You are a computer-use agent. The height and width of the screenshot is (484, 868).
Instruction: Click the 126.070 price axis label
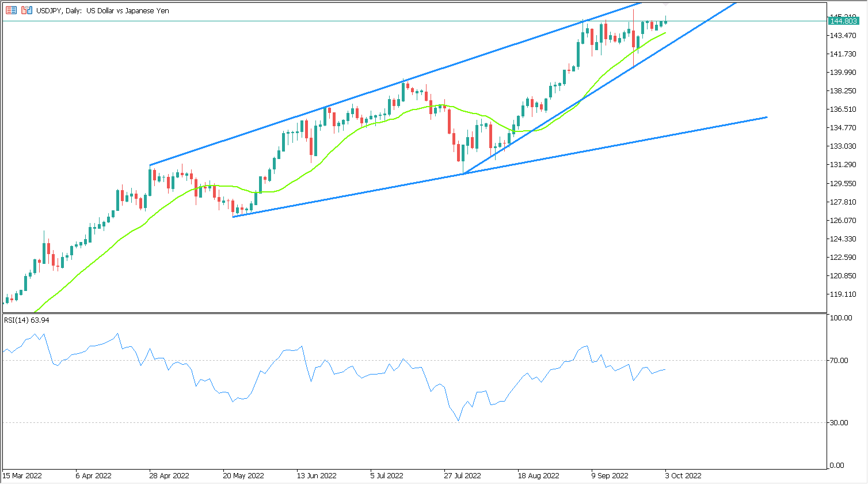coord(843,221)
